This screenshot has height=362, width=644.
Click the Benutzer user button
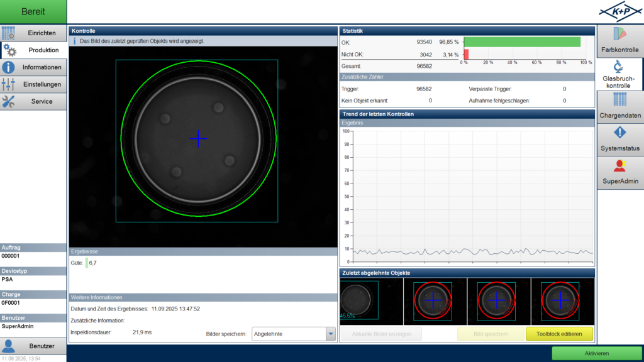click(x=33, y=346)
